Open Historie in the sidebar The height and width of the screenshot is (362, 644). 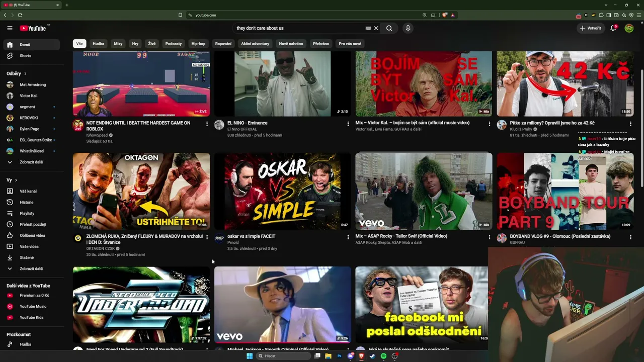31,202
